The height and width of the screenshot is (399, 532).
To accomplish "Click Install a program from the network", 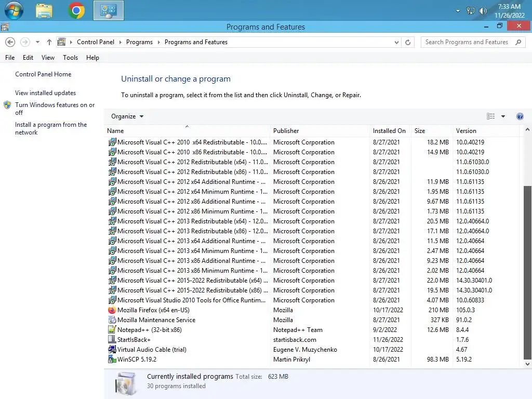I will pos(51,129).
